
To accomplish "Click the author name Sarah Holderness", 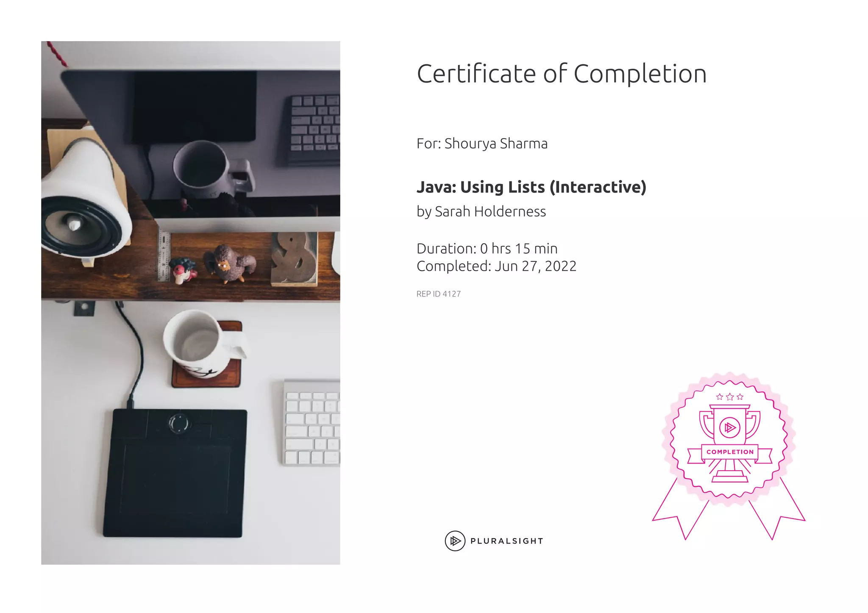I will 490,211.
